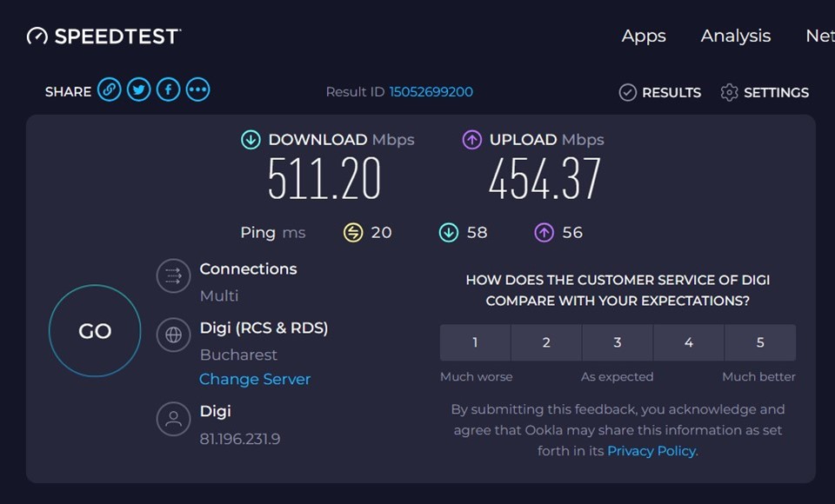The image size is (835, 504).
Task: Open more share options icon
Action: click(197, 90)
